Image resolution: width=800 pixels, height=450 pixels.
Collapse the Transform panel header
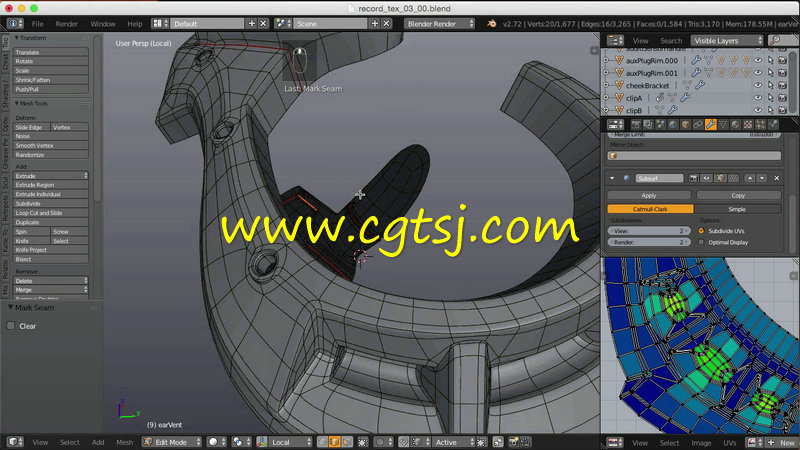31,38
